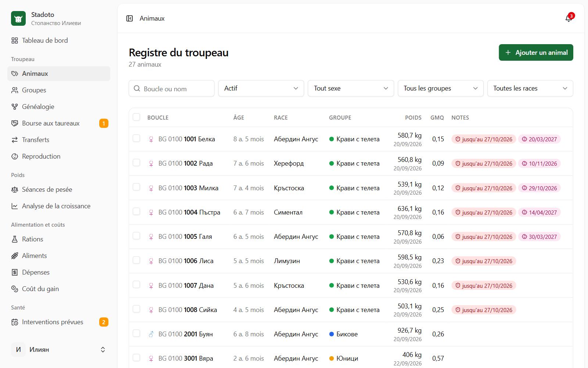Click the Séances de pesée scale icon
588x368 pixels.
pos(15,190)
